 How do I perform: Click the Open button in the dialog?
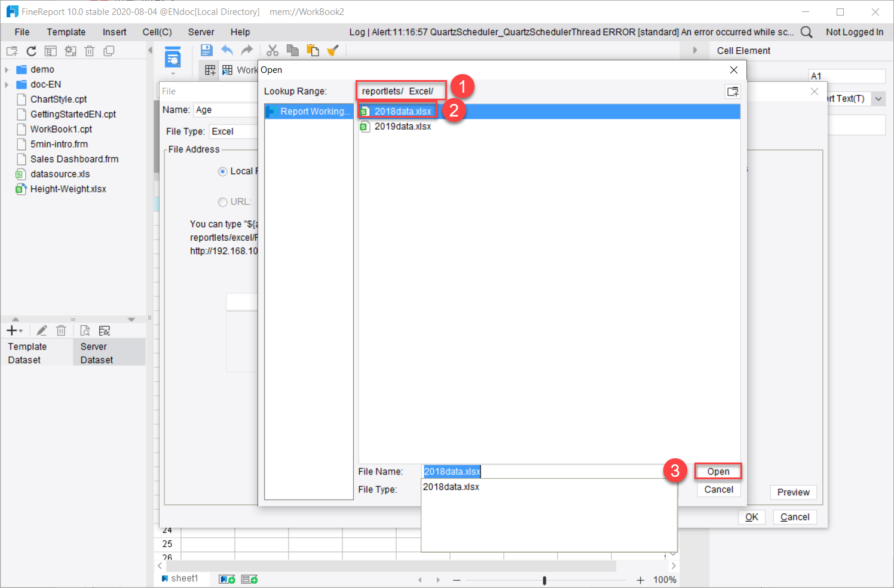718,471
